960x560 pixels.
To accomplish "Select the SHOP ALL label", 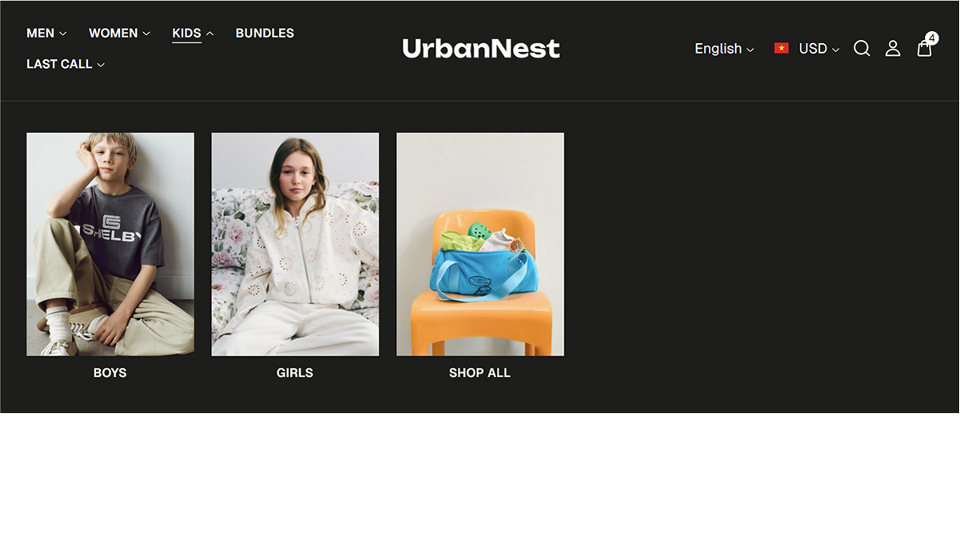I will coord(480,373).
